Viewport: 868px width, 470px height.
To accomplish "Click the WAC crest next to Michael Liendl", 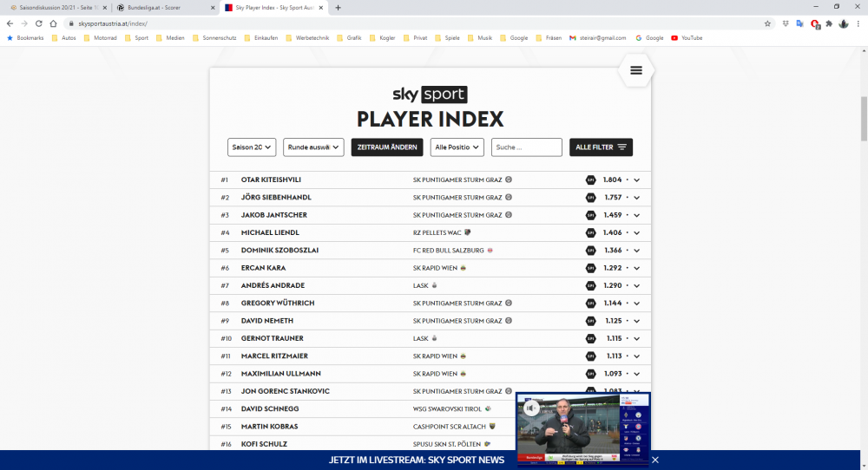I will point(468,232).
